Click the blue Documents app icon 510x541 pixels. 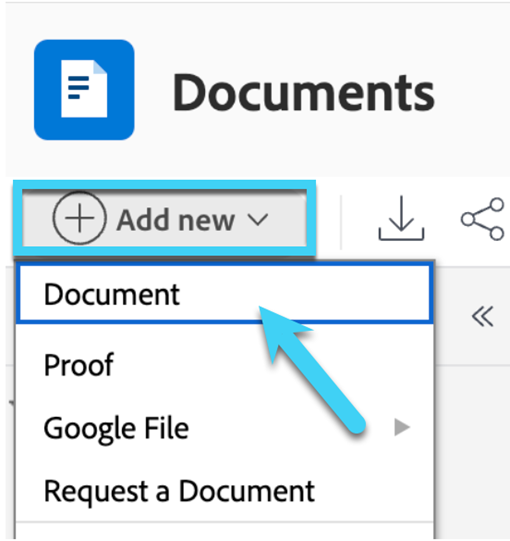[x=84, y=90]
